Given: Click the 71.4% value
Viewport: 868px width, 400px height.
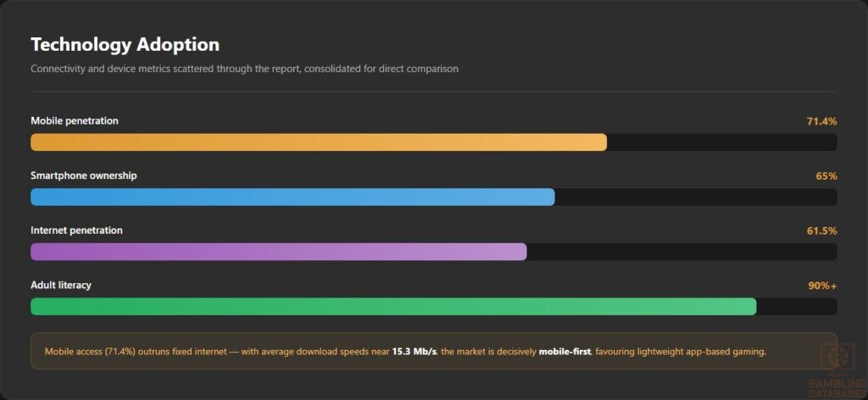Looking at the screenshot, I should point(821,121).
